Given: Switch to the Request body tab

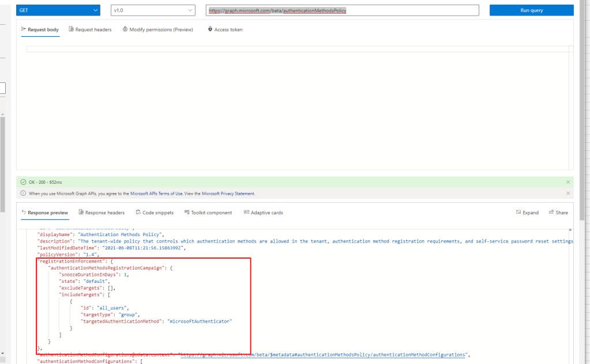Looking at the screenshot, I should coord(40,29).
